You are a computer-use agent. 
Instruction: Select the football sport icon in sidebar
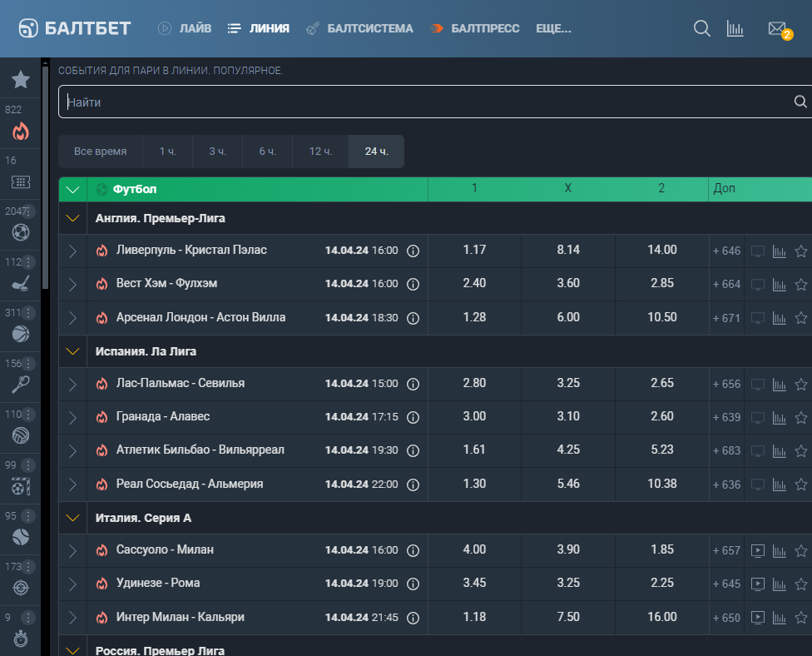pos(21,232)
